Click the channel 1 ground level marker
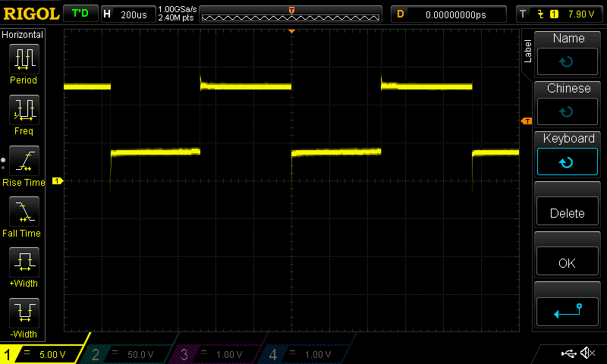 (58, 180)
